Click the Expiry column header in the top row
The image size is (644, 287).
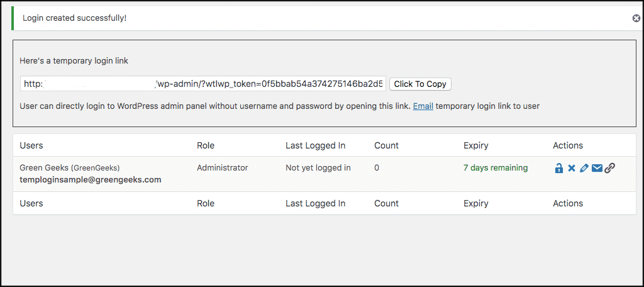pyautogui.click(x=475, y=145)
